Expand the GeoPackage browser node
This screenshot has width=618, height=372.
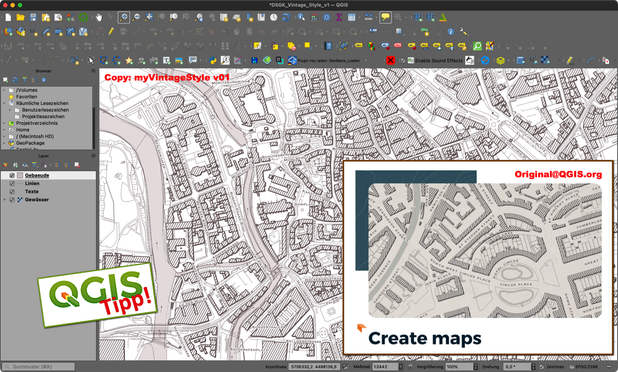[4, 143]
